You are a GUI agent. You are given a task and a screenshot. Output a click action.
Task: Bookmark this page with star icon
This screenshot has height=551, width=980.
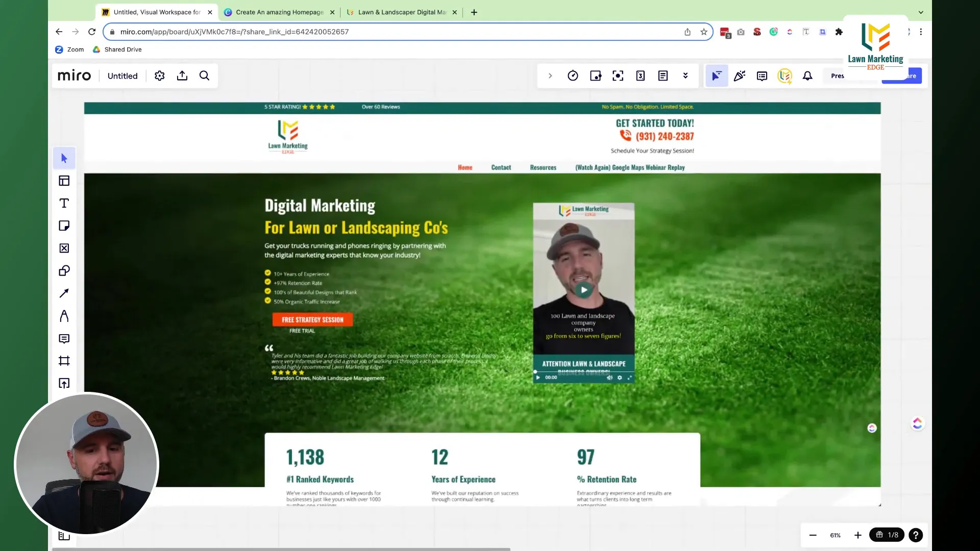[x=704, y=32]
